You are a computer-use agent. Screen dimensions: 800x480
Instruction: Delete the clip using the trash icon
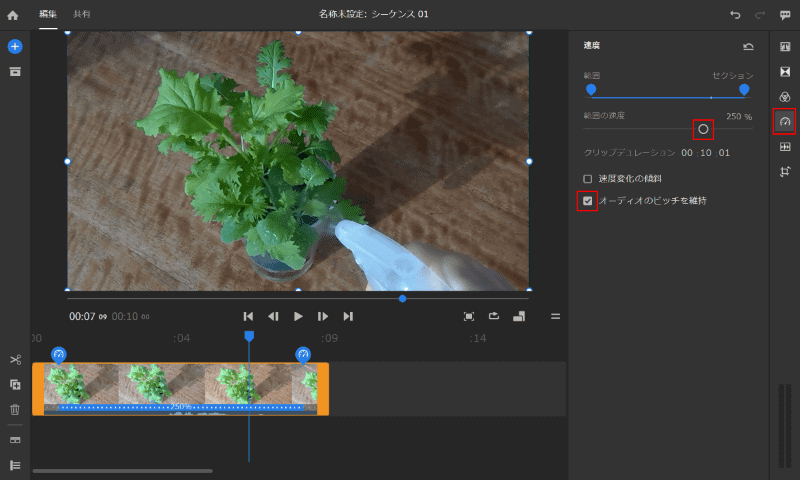[15, 409]
